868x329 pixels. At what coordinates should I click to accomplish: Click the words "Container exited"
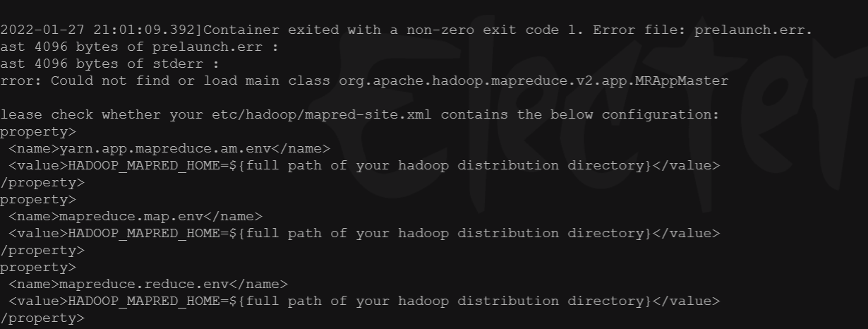pyautogui.click(x=267, y=30)
